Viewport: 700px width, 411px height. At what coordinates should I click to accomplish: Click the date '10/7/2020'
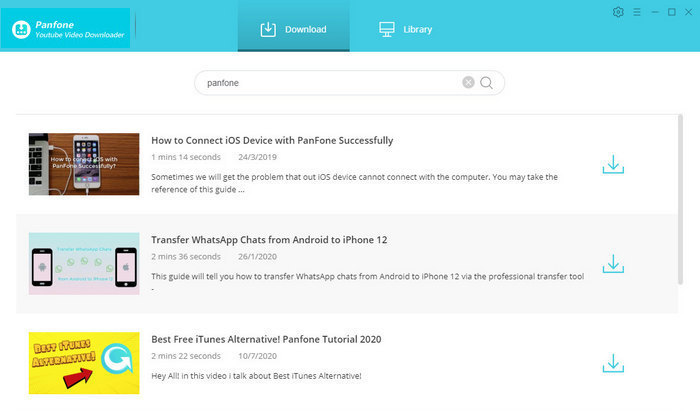click(x=258, y=356)
